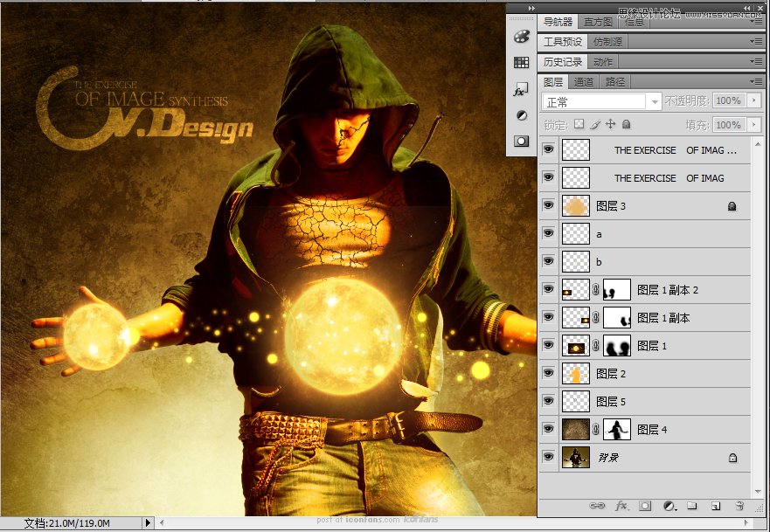Switch to the 历史记录 tab
Screen dimensions: 770x532
563,62
